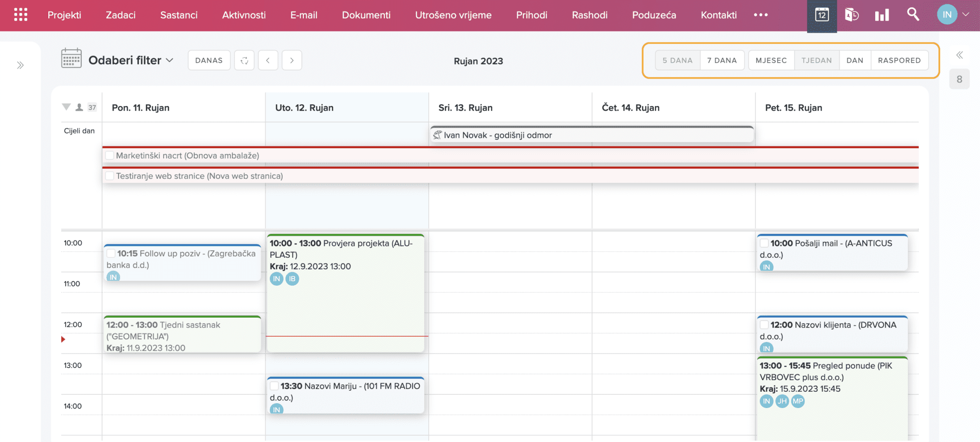This screenshot has height=442, width=980.
Task: Open the apps grid menu icon
Action: point(21,15)
